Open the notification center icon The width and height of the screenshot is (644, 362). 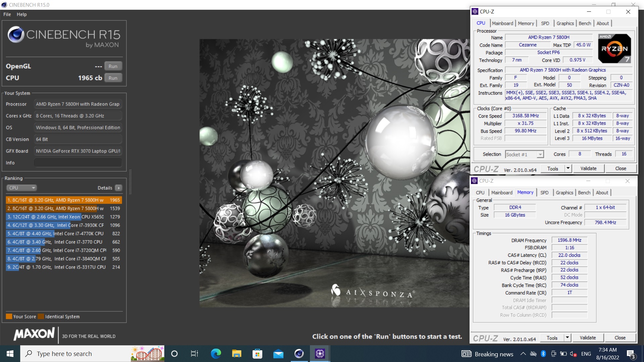631,354
